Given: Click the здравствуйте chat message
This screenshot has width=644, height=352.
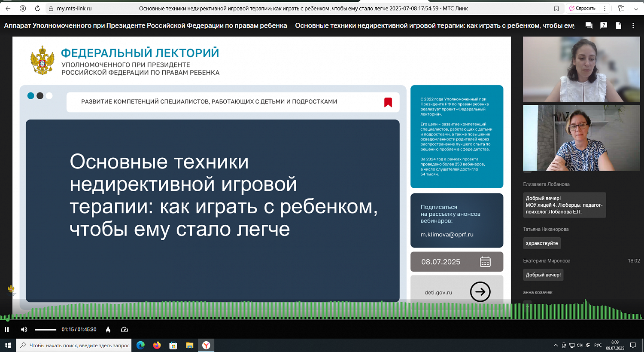Looking at the screenshot, I should (542, 243).
